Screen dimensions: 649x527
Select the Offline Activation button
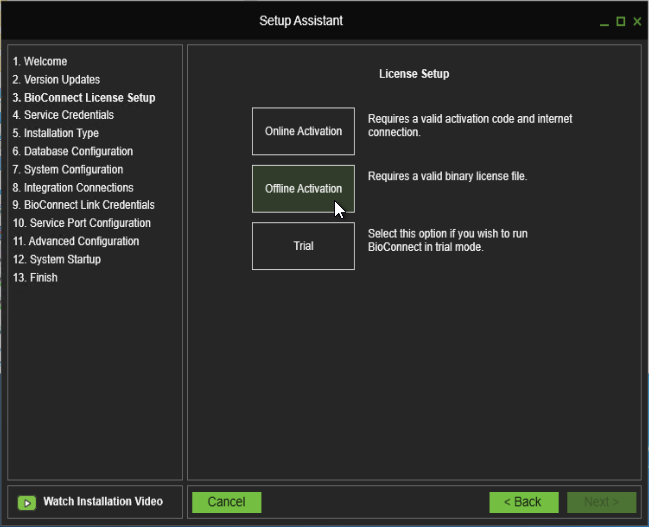click(303, 188)
